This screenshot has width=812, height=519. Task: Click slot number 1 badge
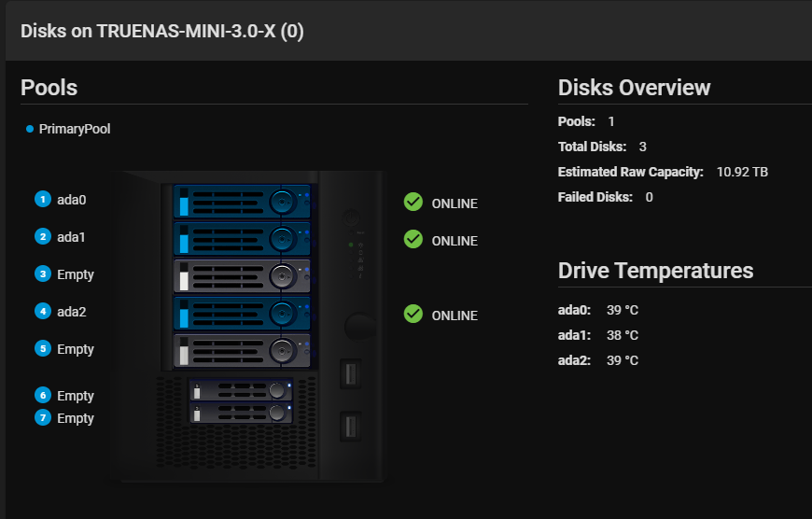(x=43, y=200)
